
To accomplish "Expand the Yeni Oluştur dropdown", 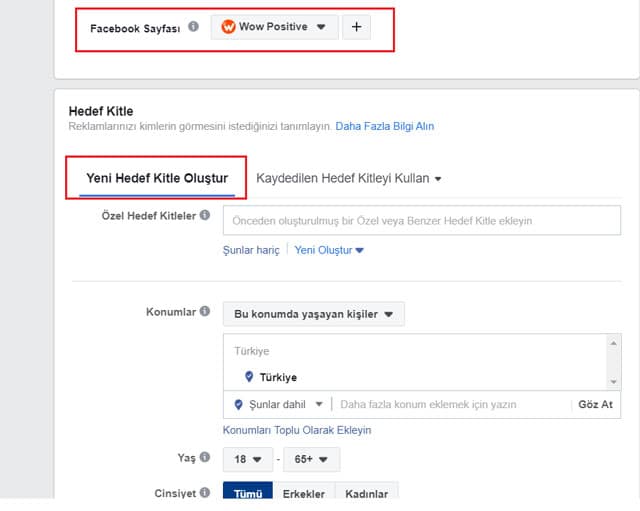I will [329, 250].
